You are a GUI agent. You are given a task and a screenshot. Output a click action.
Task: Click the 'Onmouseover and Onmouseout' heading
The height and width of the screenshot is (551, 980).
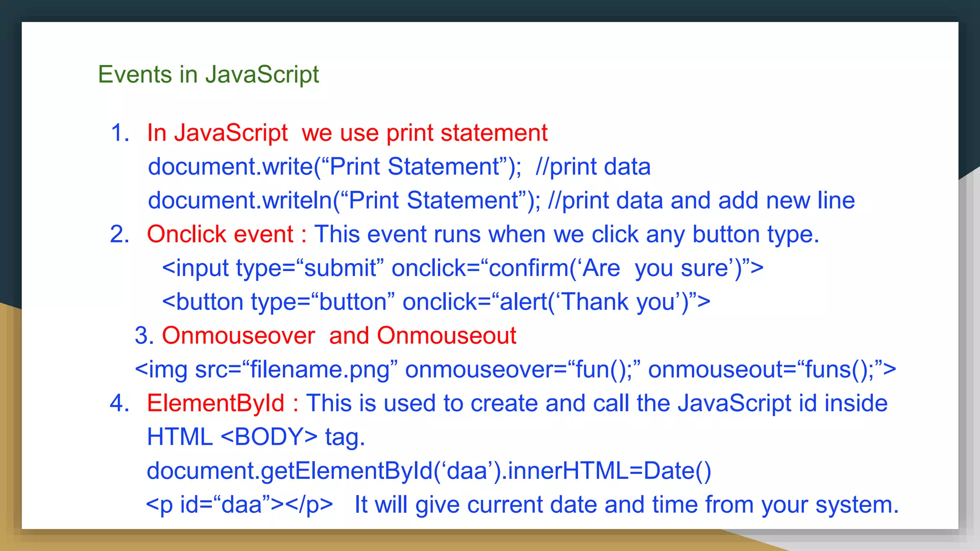(x=339, y=336)
